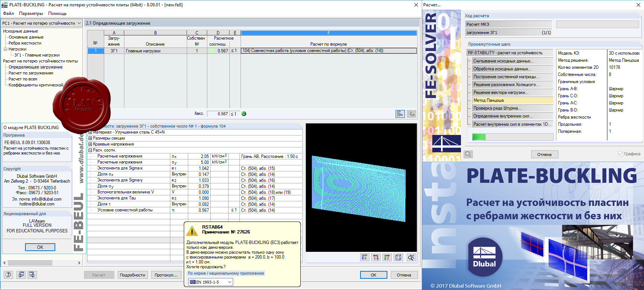
Task: Click scrollbar left arrow under the navigator
Action: click(x=4, y=263)
